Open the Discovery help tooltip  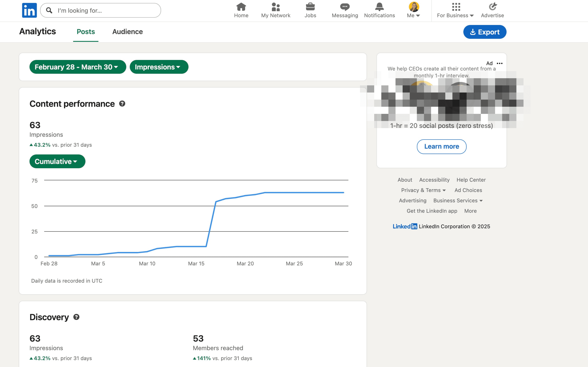(76, 317)
